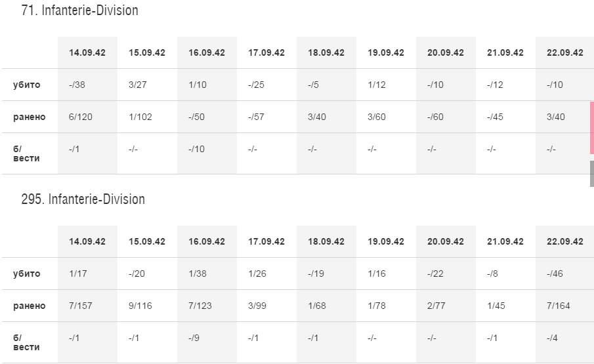Click the 71. Infanterie-Division heading
Screen dimensions: 594x364
[80, 10]
